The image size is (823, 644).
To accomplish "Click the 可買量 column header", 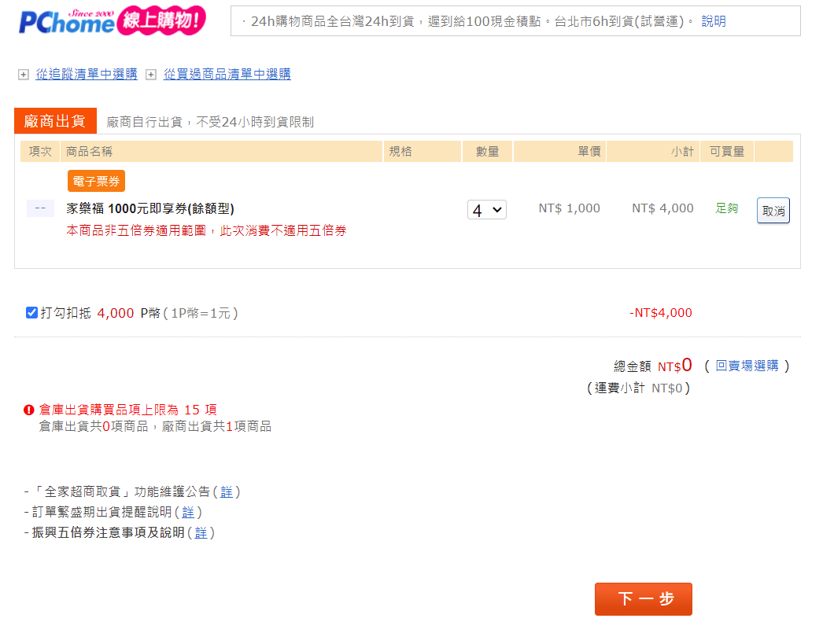I will point(727,152).
